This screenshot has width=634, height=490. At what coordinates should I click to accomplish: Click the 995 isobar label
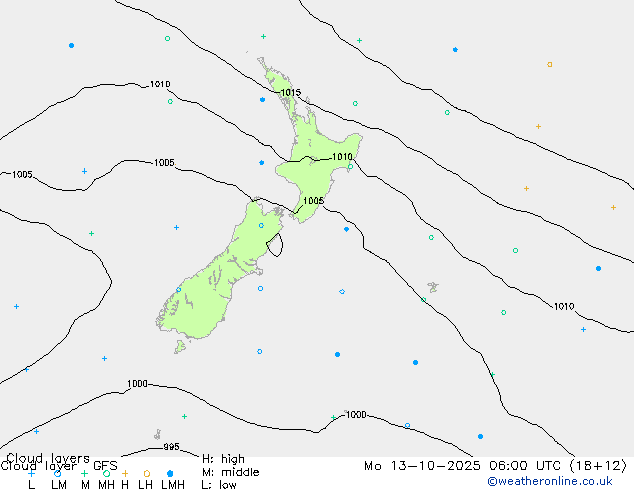point(171,447)
